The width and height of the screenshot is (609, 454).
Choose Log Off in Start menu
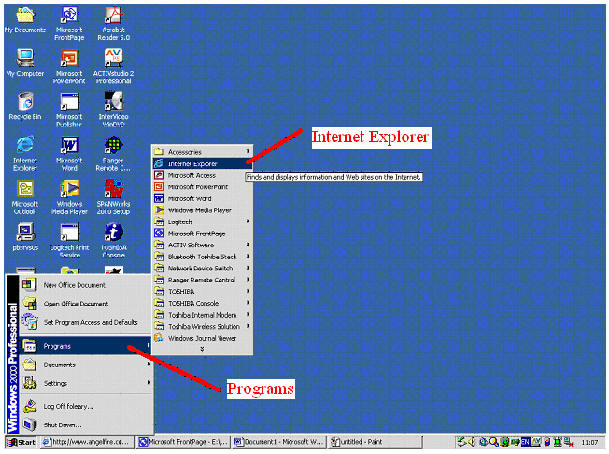tap(85, 406)
